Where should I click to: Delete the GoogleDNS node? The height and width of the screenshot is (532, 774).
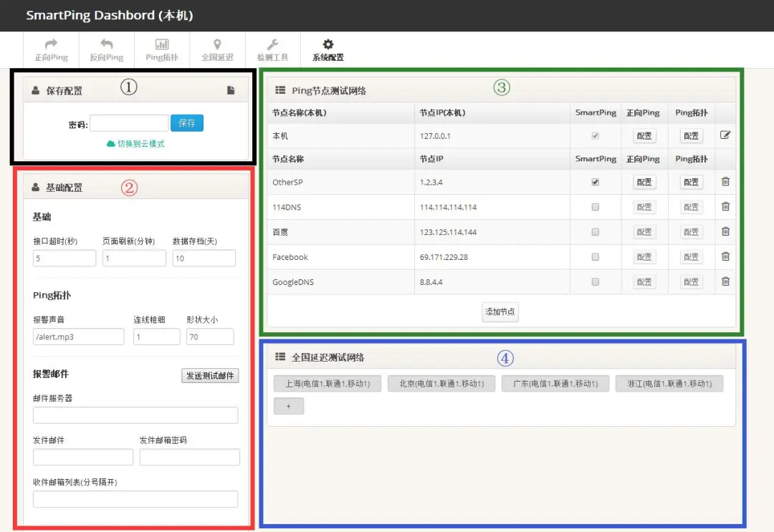pyautogui.click(x=725, y=281)
